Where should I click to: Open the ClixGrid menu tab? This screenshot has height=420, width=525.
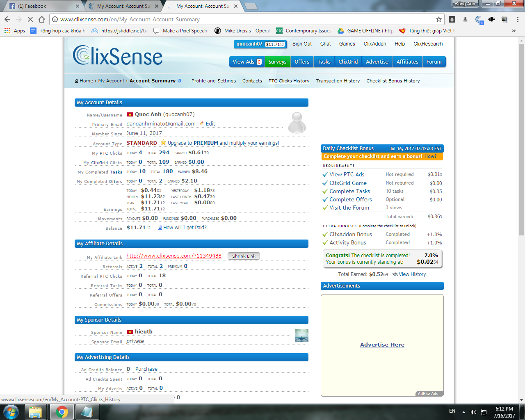click(x=348, y=62)
